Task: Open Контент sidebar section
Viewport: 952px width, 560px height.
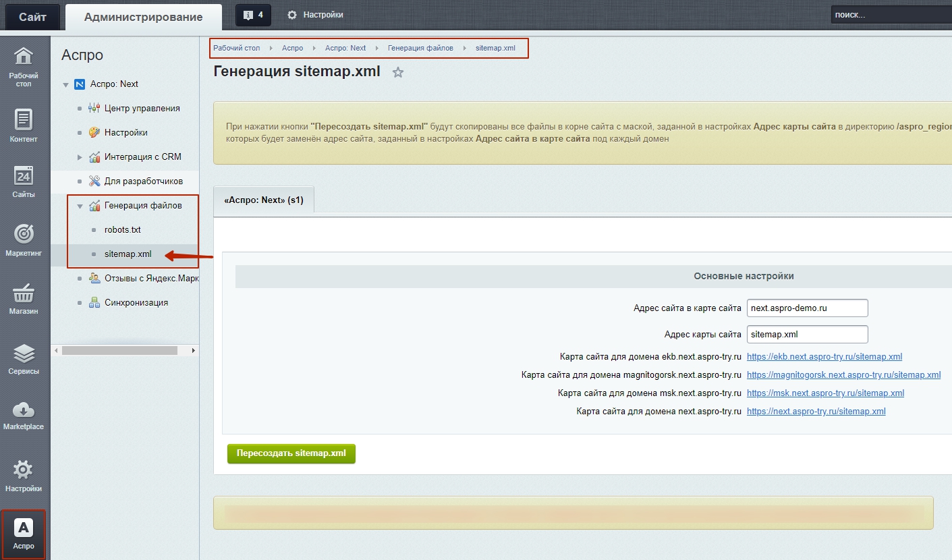Action: point(24,125)
